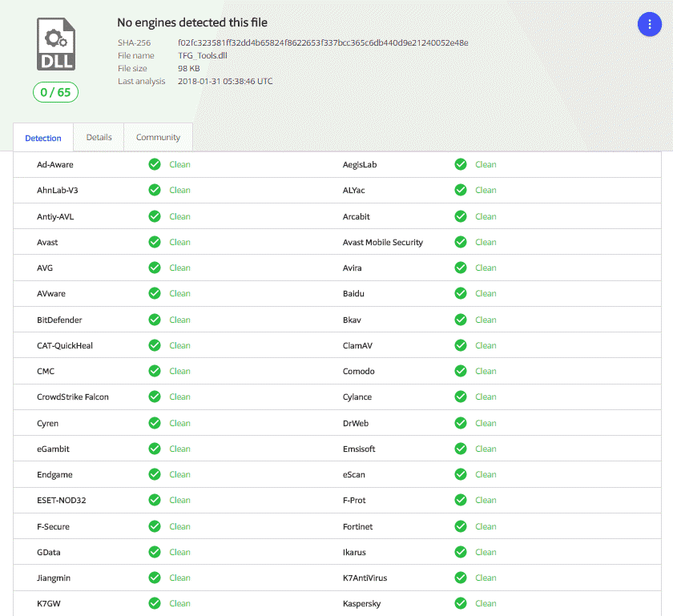Switch to the Detection tab
The image size is (673, 616).
click(x=43, y=138)
